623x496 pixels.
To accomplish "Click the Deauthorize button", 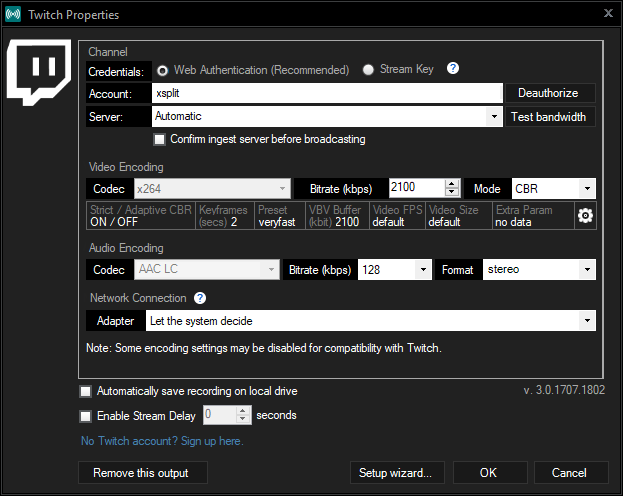I will 550,93.
